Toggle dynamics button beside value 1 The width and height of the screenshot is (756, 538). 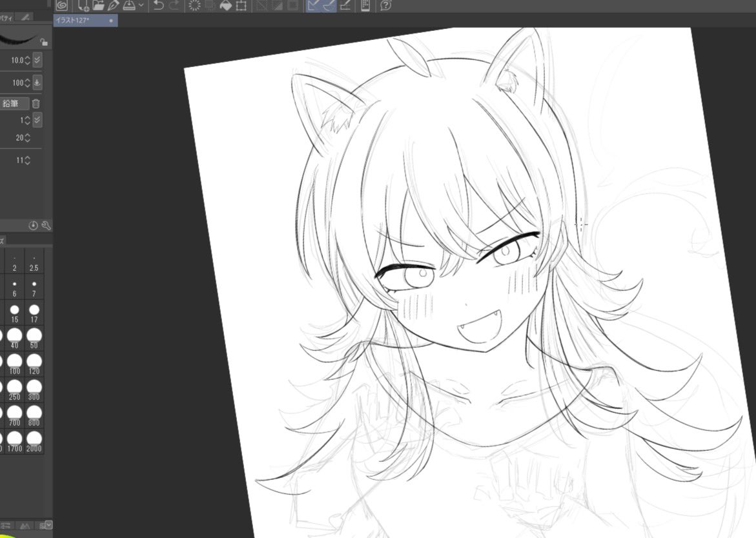37,120
